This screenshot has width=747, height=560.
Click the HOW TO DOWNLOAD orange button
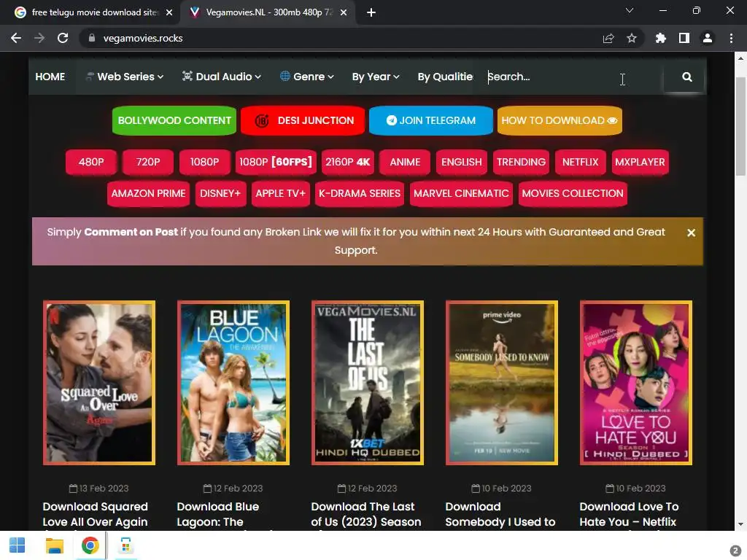(x=560, y=120)
